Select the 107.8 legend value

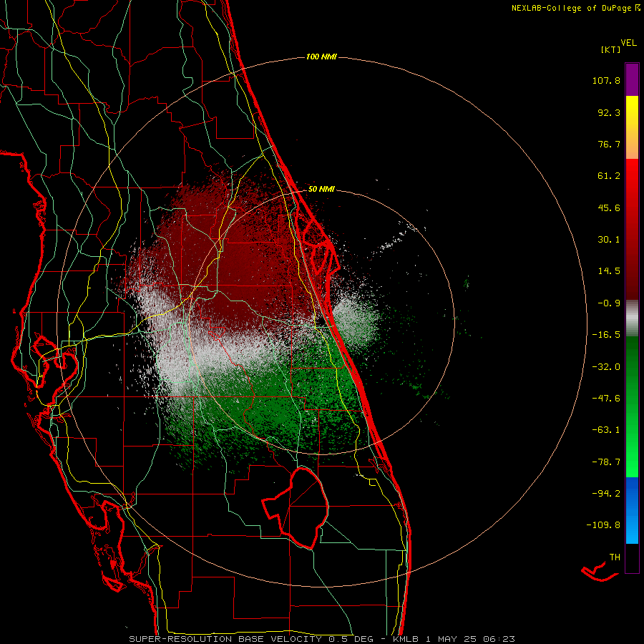606,80
